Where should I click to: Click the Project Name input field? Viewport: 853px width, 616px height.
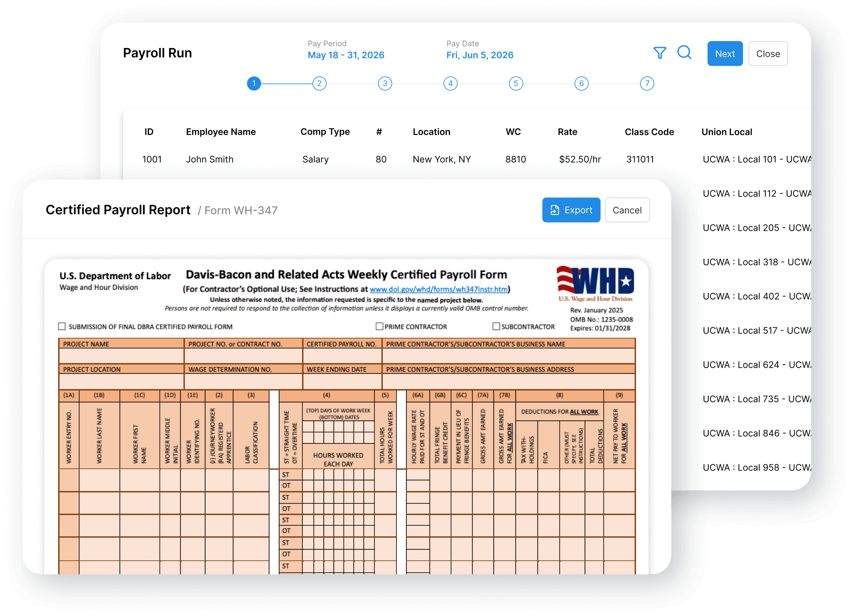(x=121, y=356)
